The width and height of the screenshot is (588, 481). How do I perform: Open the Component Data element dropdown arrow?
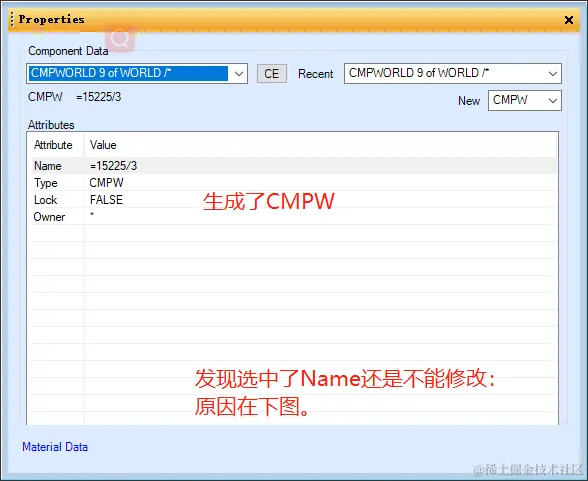click(238, 73)
